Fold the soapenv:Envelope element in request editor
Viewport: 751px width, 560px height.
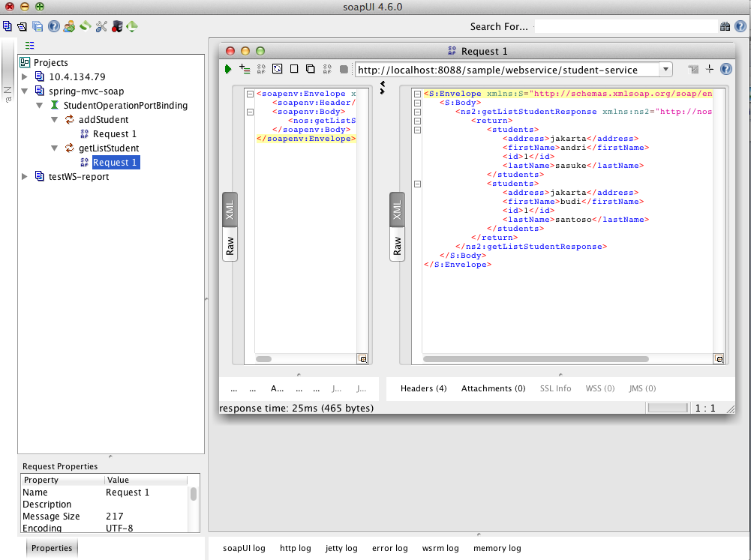click(x=250, y=94)
